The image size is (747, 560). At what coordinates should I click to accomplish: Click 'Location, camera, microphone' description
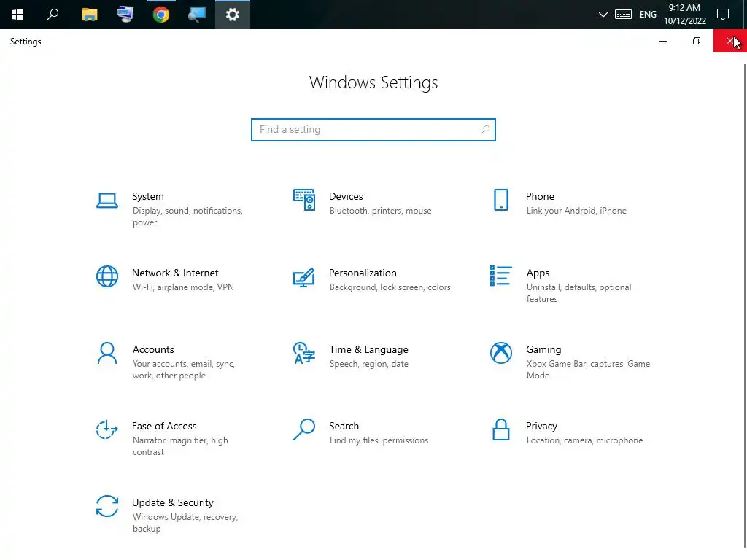coord(584,440)
